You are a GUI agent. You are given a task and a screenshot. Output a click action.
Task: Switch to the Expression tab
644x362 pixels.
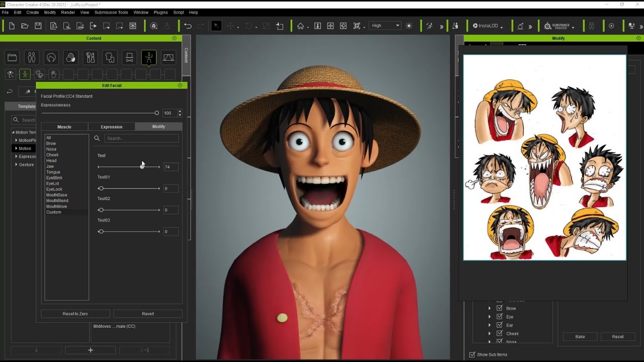[x=112, y=127]
